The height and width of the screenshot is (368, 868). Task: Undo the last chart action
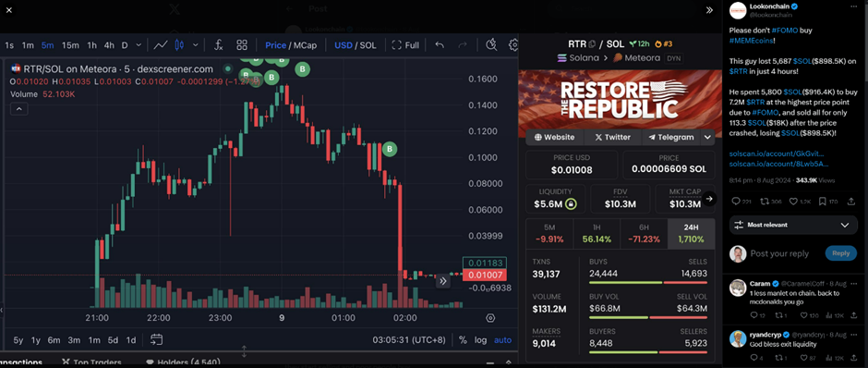point(440,45)
